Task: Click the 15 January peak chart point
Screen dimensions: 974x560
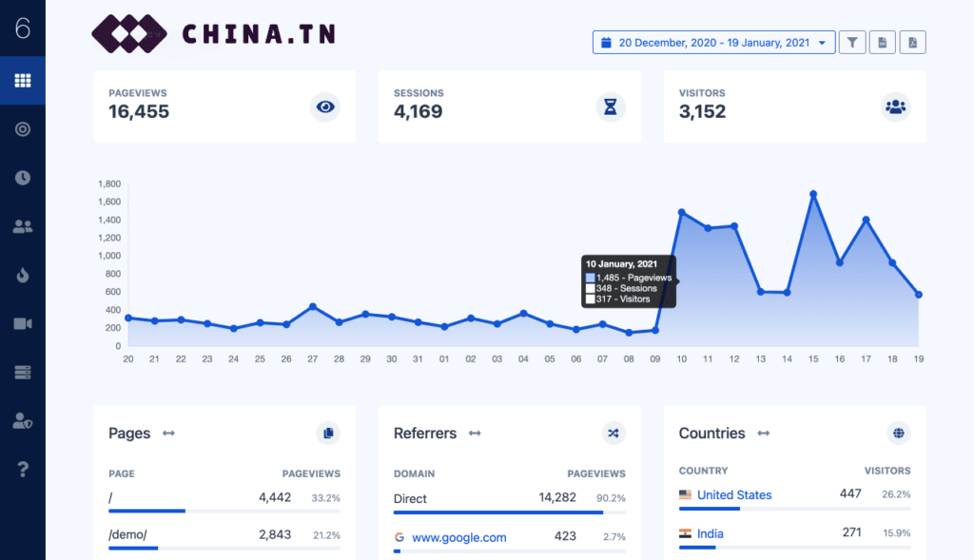Action: coord(813,194)
